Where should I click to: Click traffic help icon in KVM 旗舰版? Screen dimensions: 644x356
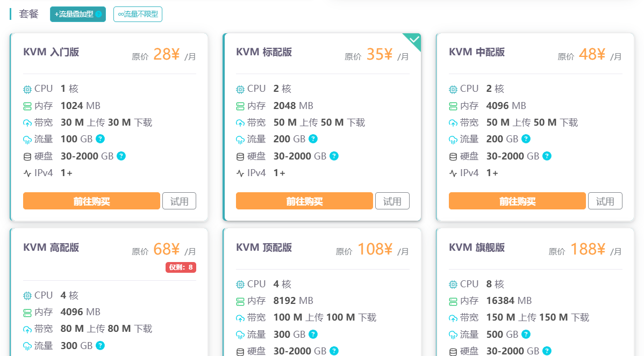point(526,335)
